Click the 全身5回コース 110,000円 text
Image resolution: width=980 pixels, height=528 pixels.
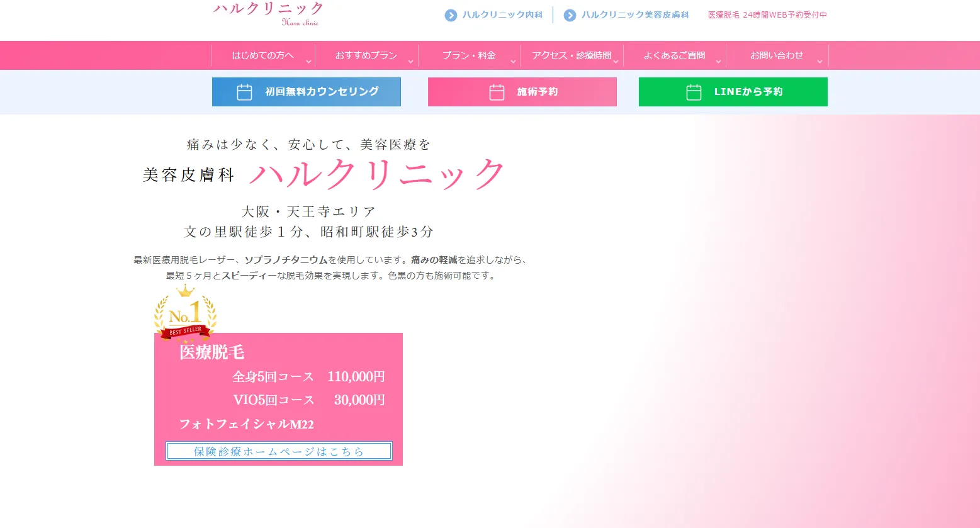[x=308, y=377]
